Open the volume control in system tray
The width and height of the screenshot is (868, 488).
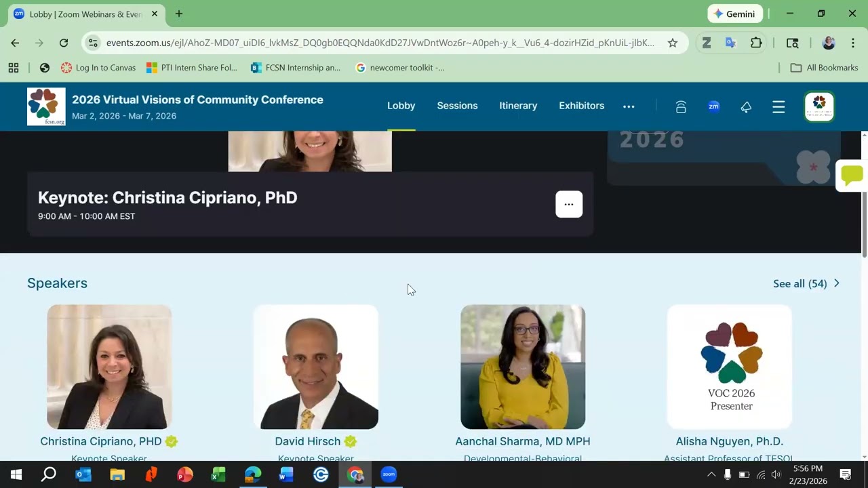[x=776, y=474]
